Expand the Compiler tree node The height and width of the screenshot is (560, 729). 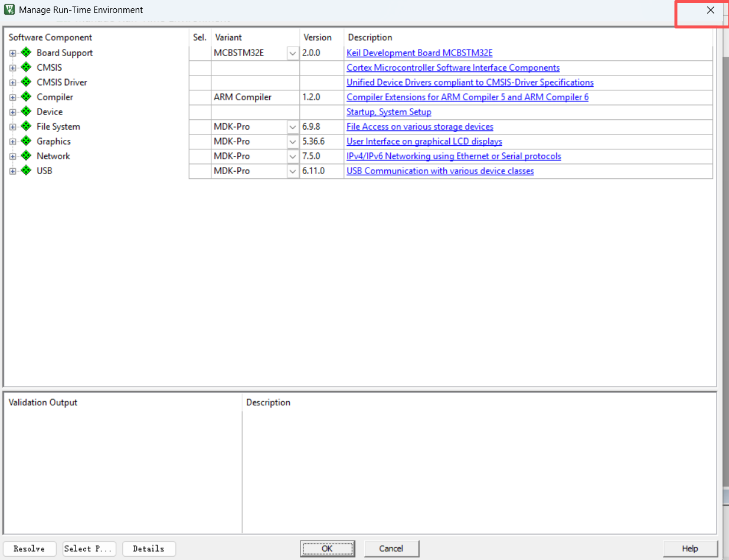[x=12, y=97]
